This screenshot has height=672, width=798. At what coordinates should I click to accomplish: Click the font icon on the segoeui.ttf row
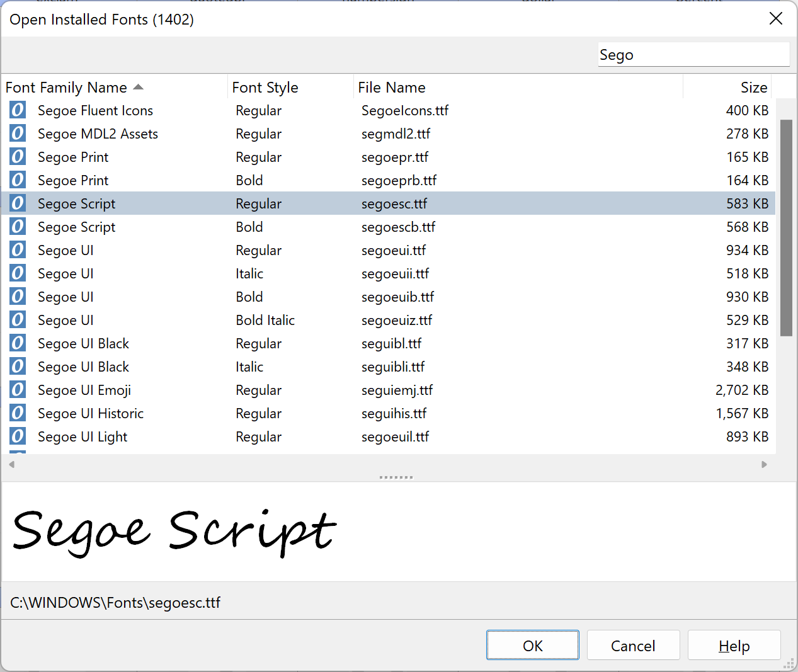(18, 250)
